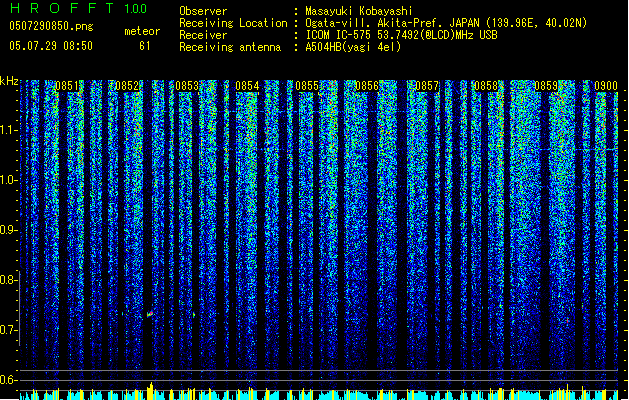This screenshot has height=400, width=629.
Task: Click the Ogata-vill. Akita-Pref. JAPAN location text
Action: pos(446,23)
